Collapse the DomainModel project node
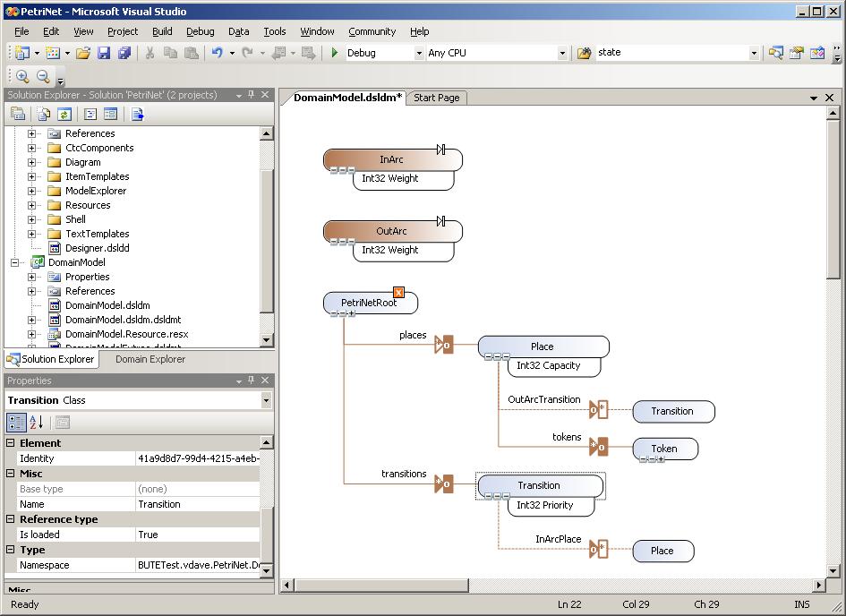This screenshot has width=846, height=616. pos(14,262)
